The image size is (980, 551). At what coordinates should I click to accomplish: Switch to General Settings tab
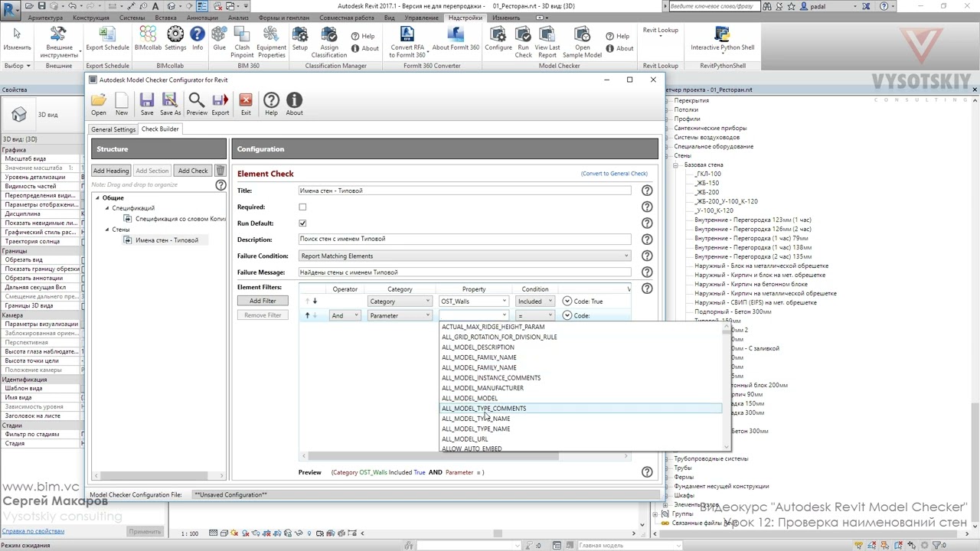113,129
